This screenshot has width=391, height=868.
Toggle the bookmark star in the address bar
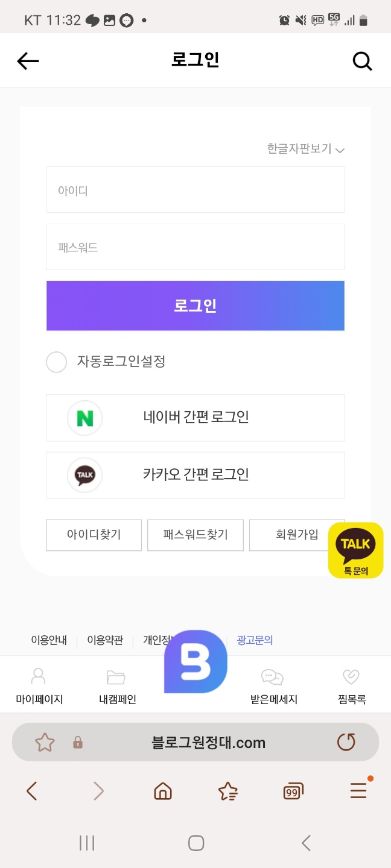[45, 742]
